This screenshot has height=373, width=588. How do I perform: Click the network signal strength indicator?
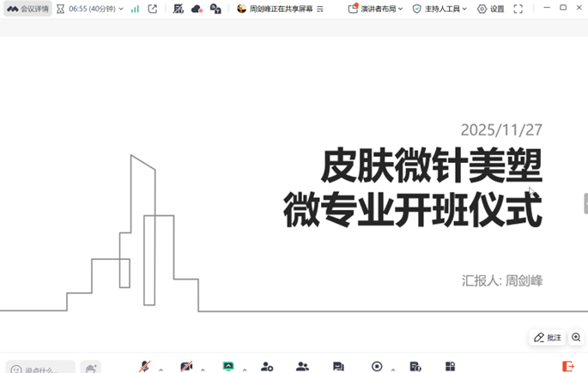(x=135, y=9)
